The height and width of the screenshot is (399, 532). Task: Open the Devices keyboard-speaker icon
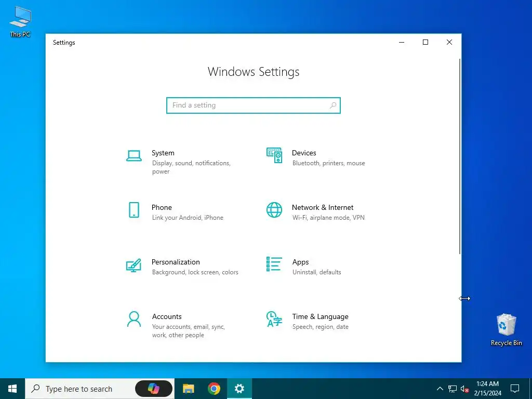(x=274, y=155)
